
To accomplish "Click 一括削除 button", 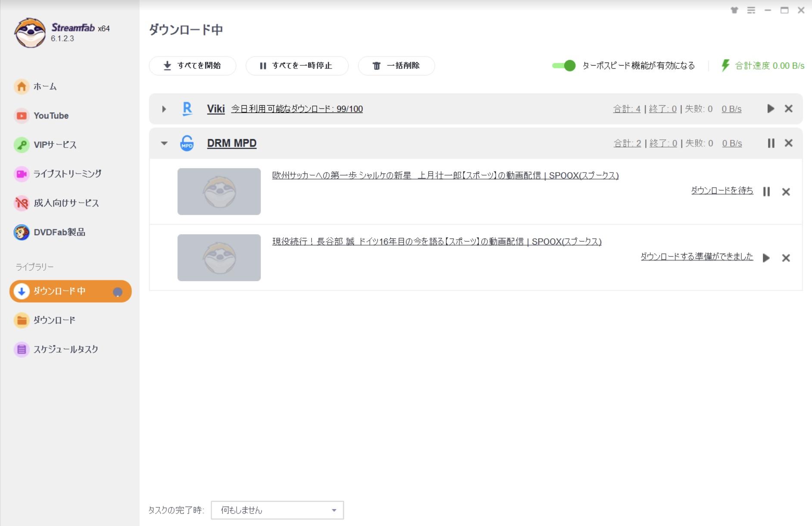I will 396,66.
